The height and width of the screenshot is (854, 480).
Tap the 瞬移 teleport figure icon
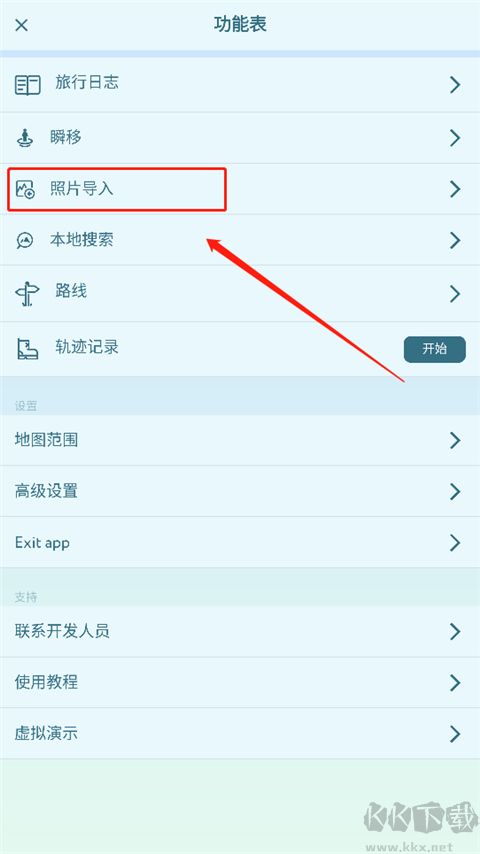[25, 138]
